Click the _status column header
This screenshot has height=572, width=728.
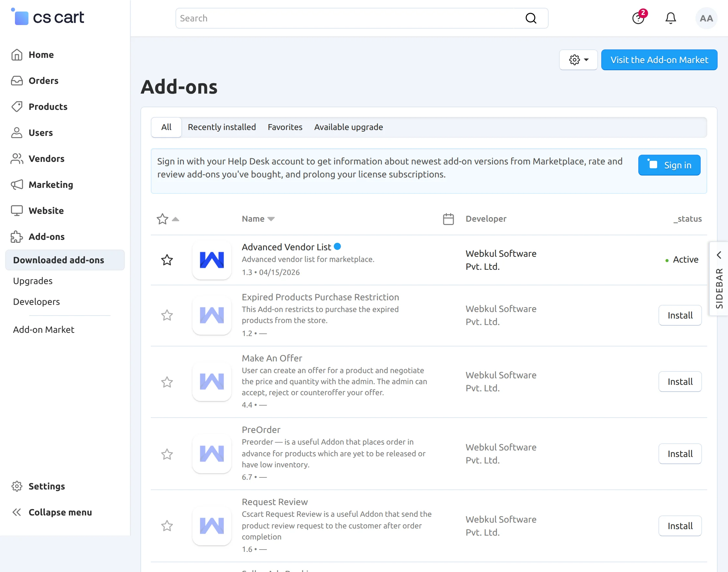(x=687, y=219)
